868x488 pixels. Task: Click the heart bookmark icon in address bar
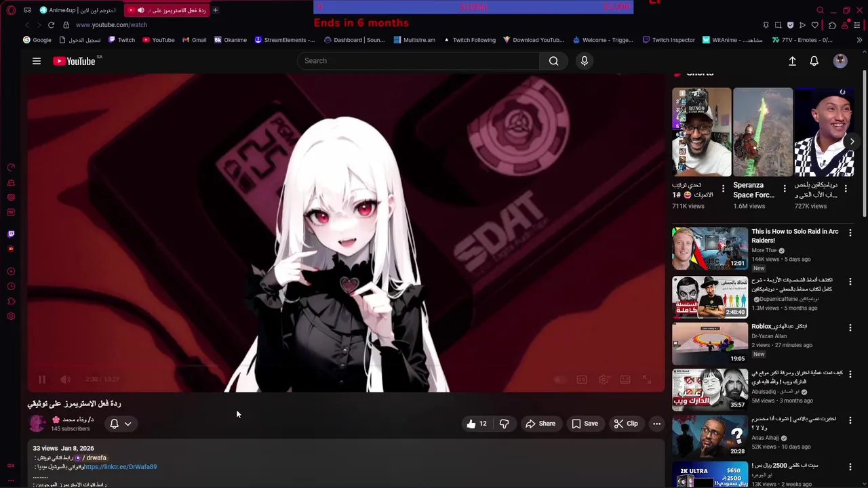(814, 25)
